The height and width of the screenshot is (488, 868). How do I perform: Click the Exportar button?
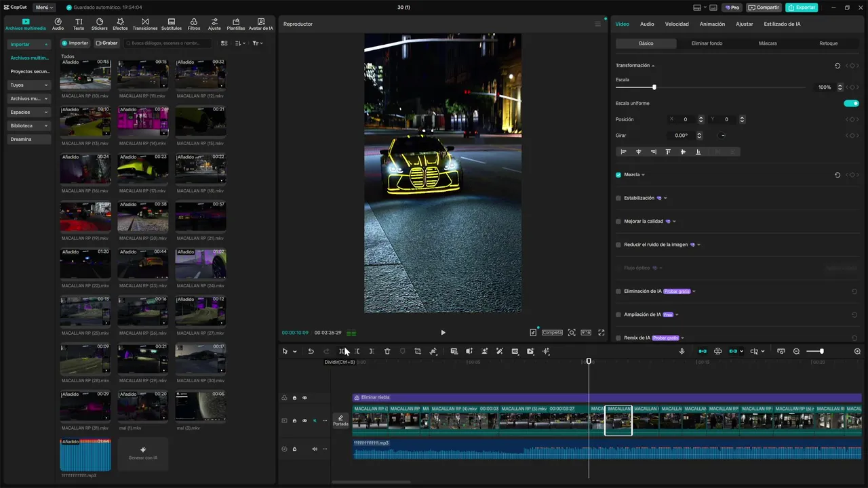coord(802,7)
